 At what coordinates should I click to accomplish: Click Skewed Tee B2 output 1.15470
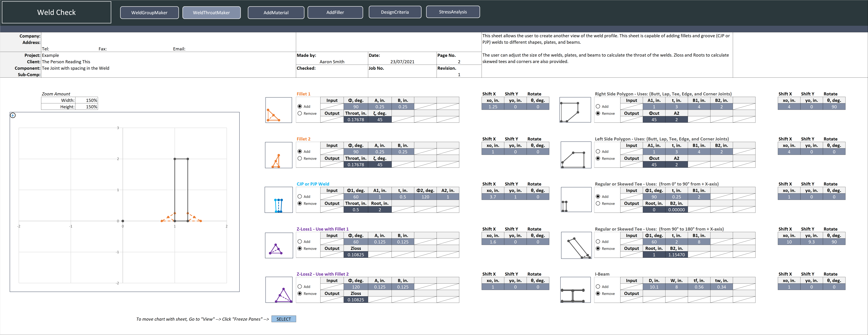pos(676,255)
